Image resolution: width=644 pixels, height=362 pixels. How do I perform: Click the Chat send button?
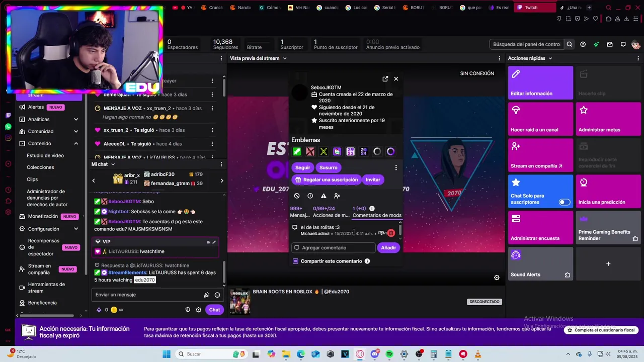coord(214,310)
